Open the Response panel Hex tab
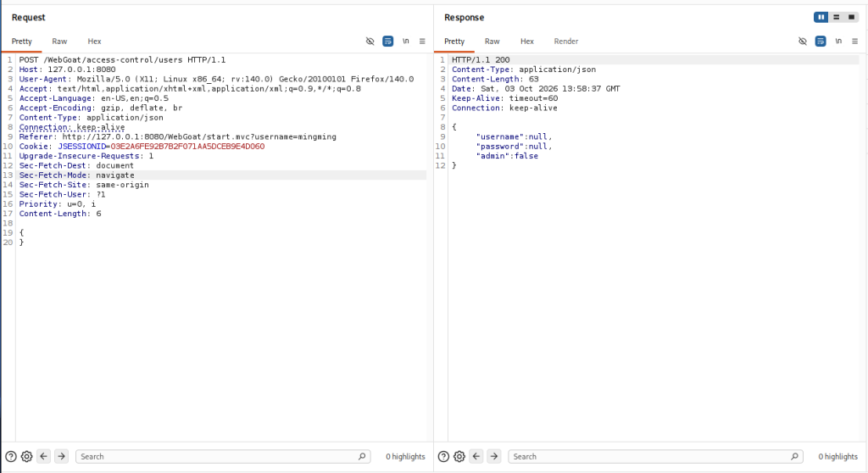 click(x=526, y=42)
